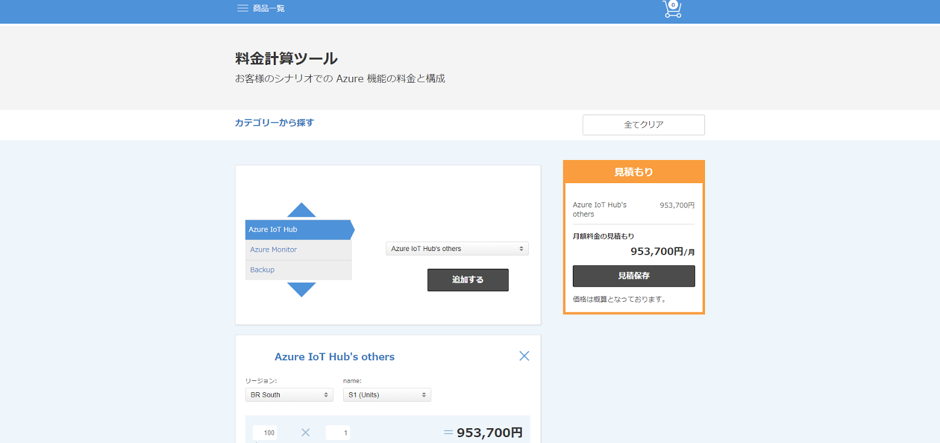Click the 953,700円 card subtotal

(489, 433)
